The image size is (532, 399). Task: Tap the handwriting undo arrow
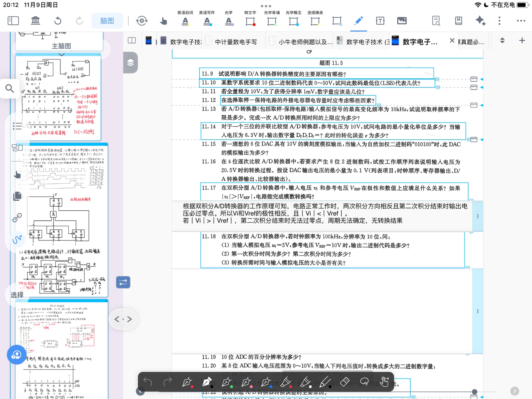click(x=148, y=382)
